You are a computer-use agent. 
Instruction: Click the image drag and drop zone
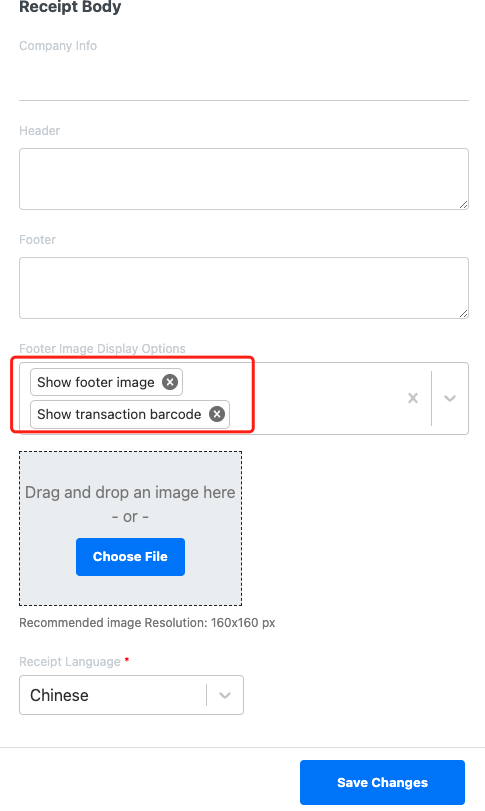[130, 528]
